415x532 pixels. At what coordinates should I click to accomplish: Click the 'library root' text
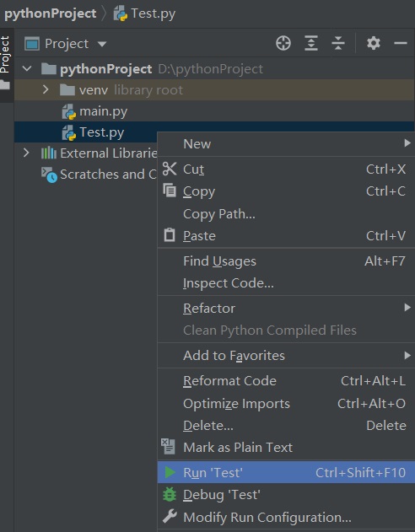pyautogui.click(x=148, y=90)
